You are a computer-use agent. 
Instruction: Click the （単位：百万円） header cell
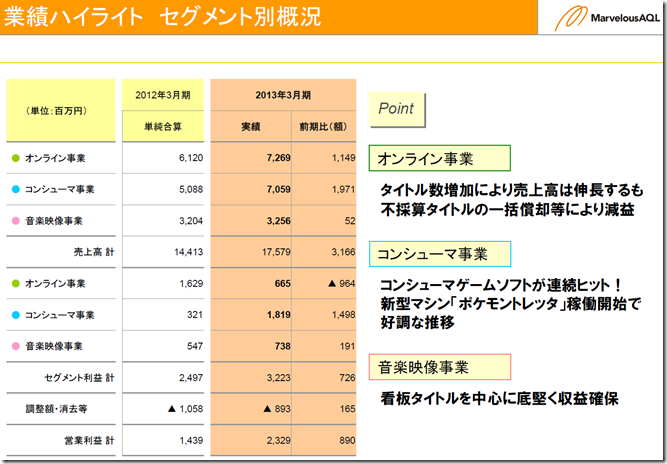pos(61,111)
